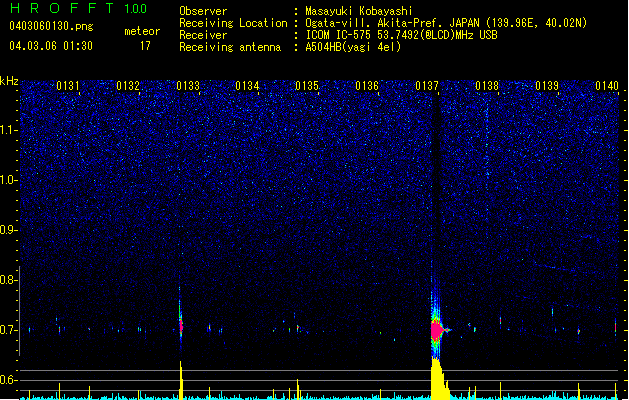The width and height of the screenshot is (629, 400).
Task: Click the magenta meteor echo near 0133
Action: point(181,326)
